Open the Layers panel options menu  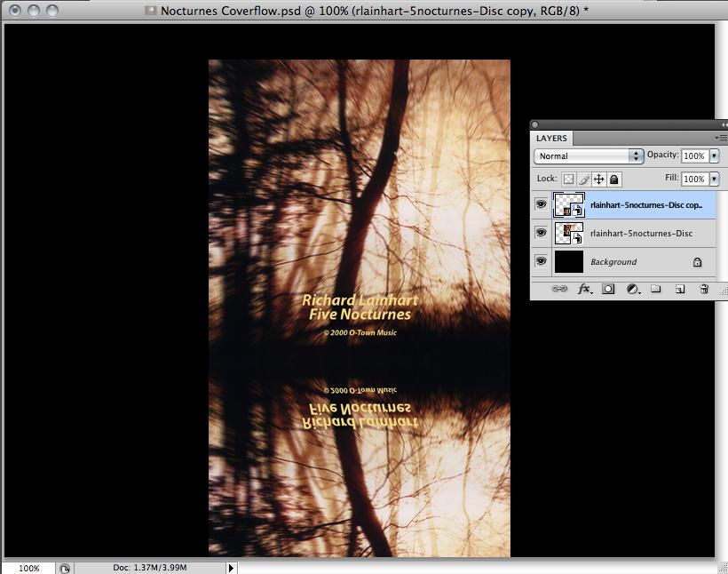click(x=720, y=139)
